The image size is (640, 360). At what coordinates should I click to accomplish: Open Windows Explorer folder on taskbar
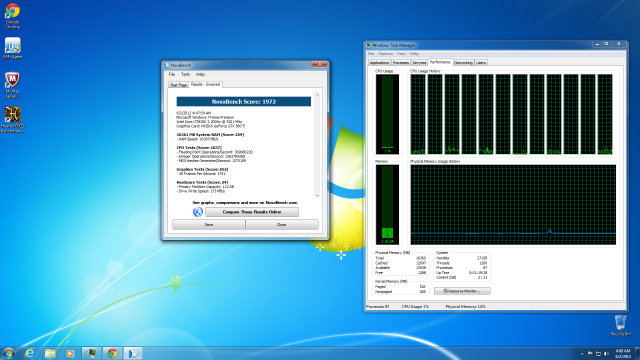coord(50,353)
